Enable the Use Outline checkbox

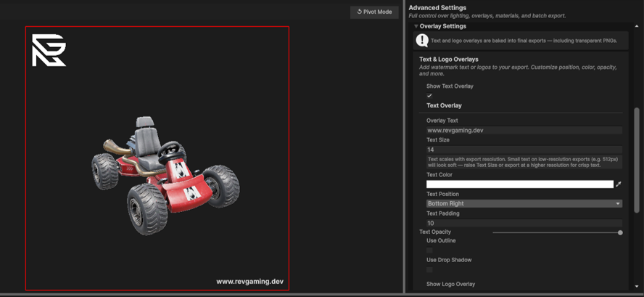(429, 250)
